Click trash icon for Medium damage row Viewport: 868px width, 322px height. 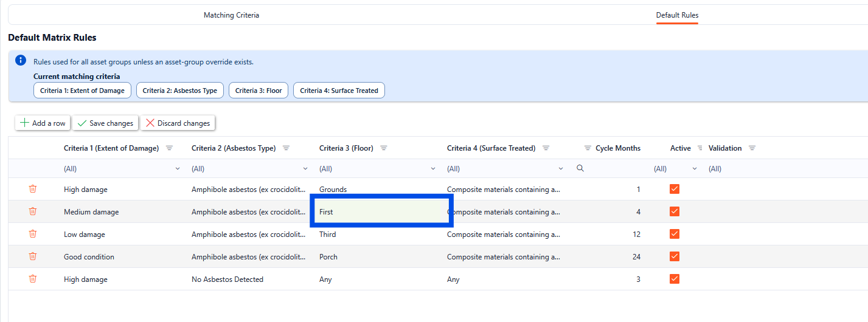pyautogui.click(x=33, y=211)
